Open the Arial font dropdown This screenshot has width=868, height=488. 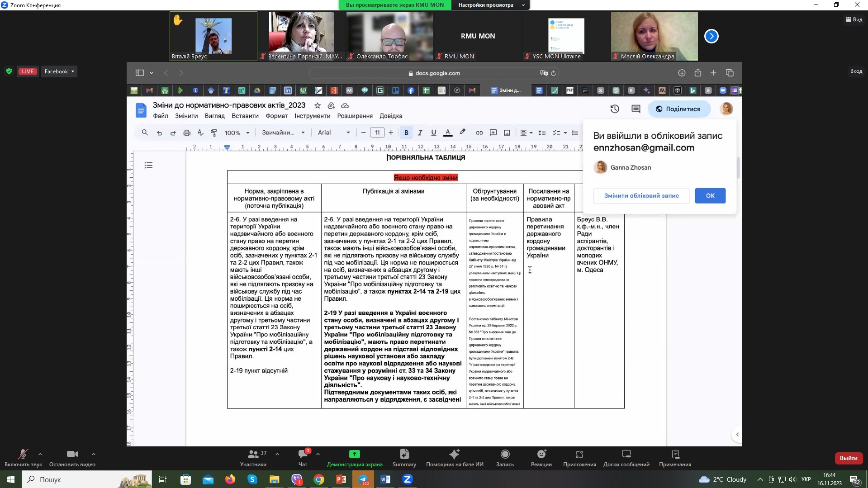coord(334,133)
